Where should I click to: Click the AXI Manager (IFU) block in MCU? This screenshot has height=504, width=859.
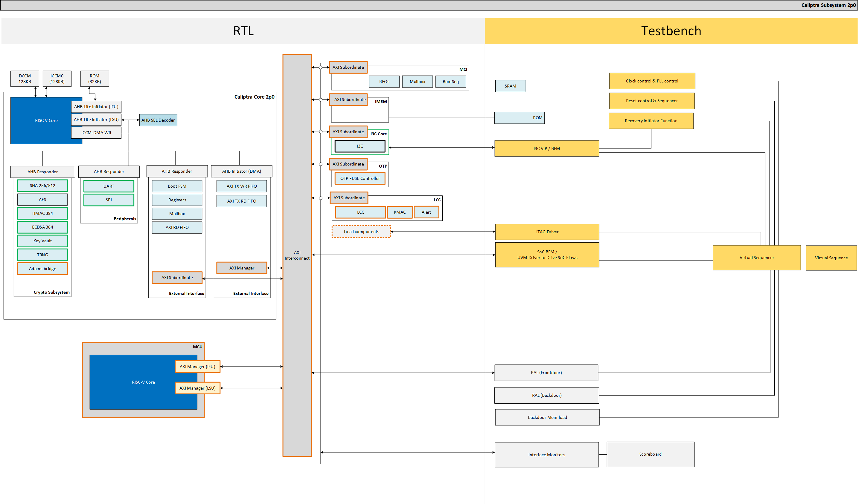[x=197, y=367]
